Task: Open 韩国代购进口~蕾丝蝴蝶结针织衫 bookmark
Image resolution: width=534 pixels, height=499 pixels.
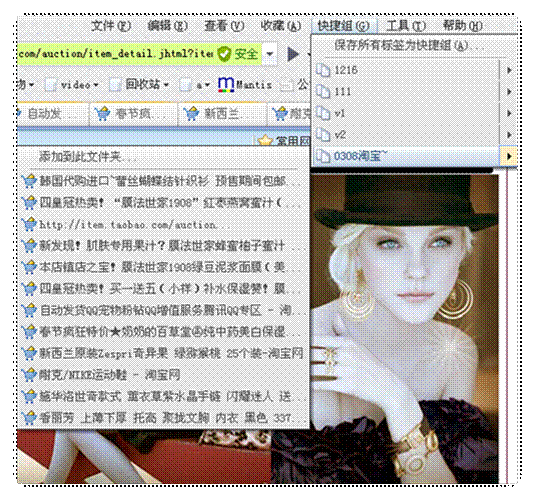Action: tap(163, 181)
